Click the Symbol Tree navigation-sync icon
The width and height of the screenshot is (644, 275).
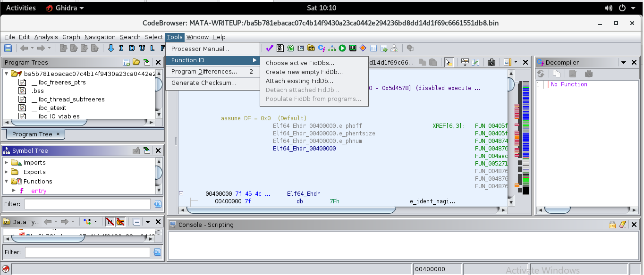tap(147, 150)
